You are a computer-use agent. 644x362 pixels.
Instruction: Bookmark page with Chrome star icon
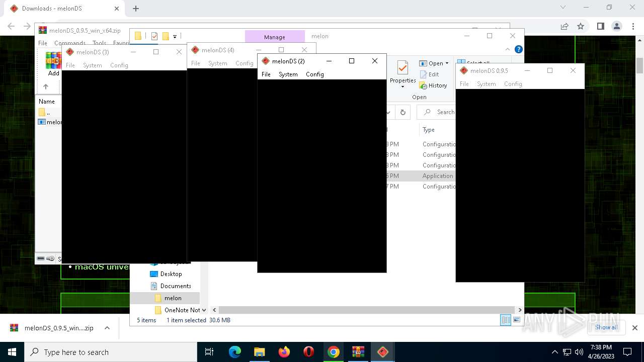[x=581, y=26]
